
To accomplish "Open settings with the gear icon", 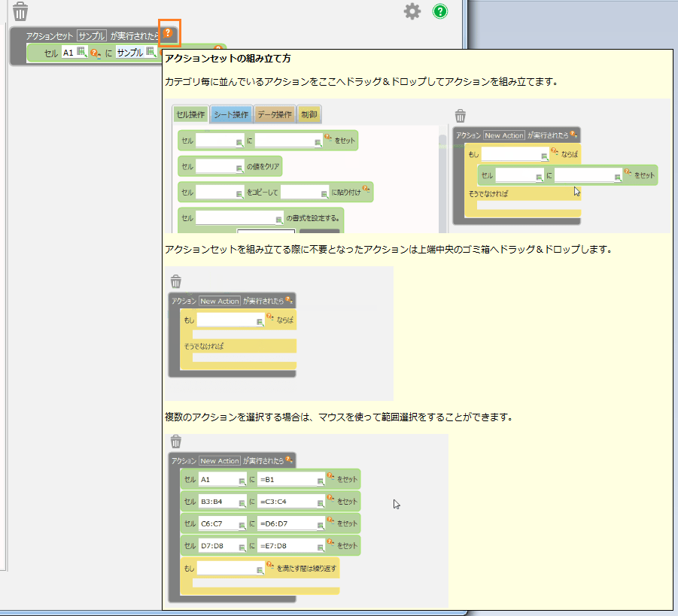I will pos(412,11).
